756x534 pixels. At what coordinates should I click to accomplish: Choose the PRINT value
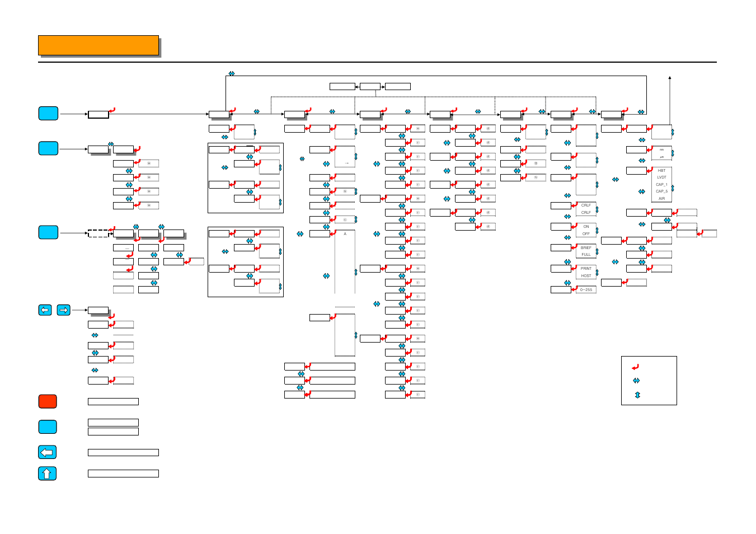point(586,268)
